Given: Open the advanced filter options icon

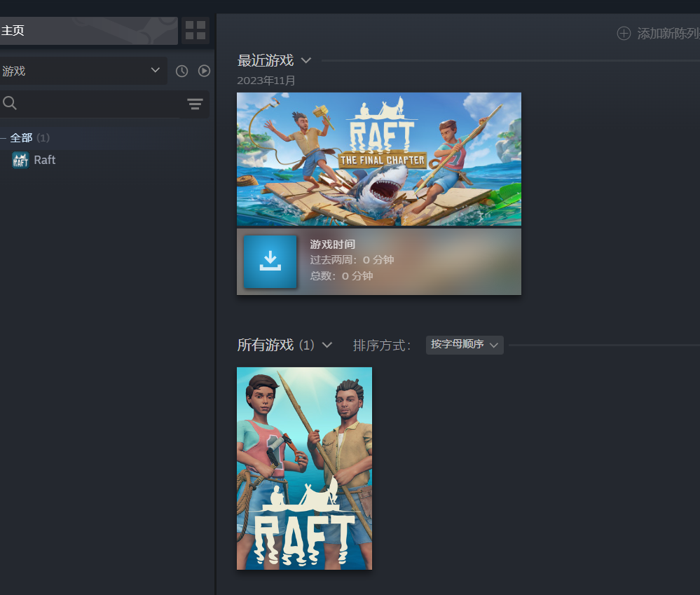Looking at the screenshot, I should (x=195, y=104).
